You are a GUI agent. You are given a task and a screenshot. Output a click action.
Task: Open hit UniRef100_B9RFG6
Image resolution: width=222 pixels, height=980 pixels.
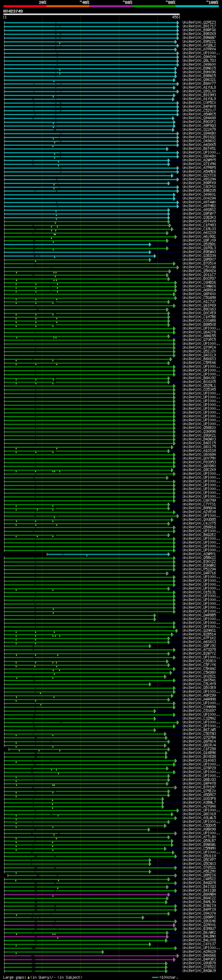pos(199,30)
